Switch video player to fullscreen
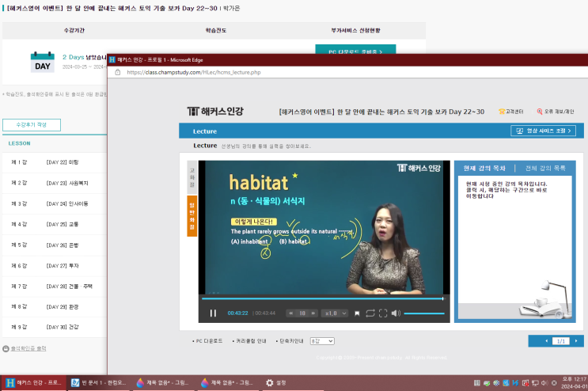588x391 pixels. pyautogui.click(x=383, y=313)
